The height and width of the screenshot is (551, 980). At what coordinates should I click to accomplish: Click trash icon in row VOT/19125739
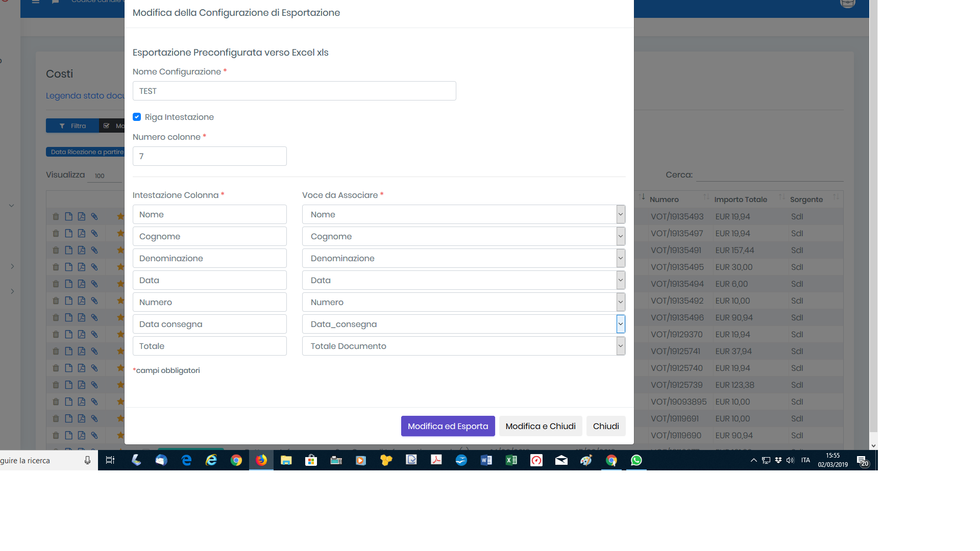tap(56, 385)
